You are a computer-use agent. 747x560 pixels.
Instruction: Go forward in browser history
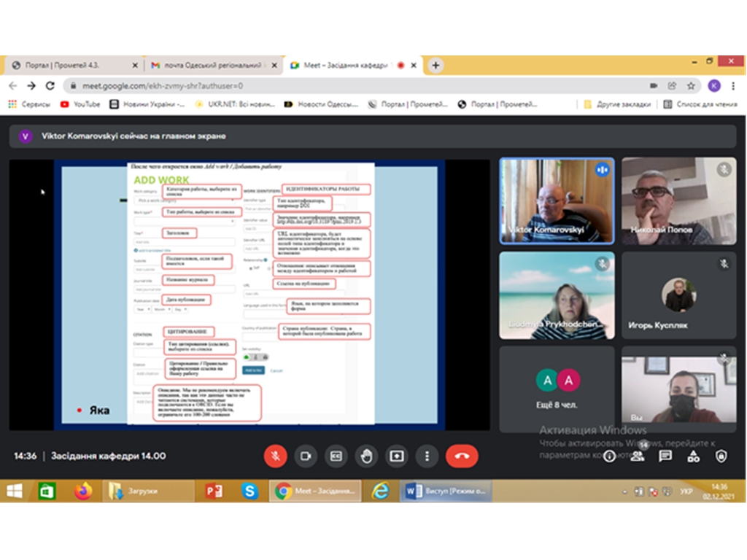pos(31,86)
